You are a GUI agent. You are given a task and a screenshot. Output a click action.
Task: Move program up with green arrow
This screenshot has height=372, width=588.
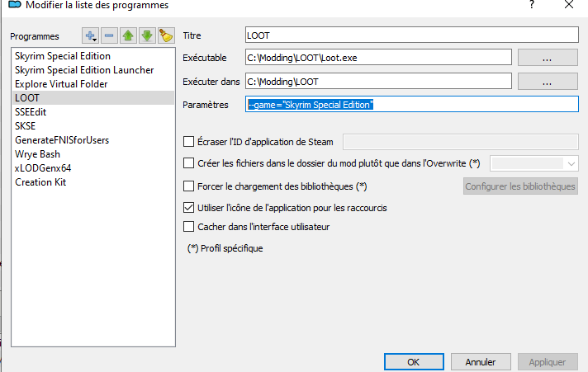(128, 36)
